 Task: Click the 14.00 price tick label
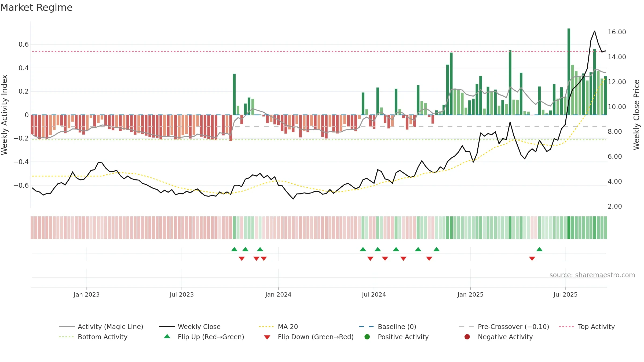617,57
